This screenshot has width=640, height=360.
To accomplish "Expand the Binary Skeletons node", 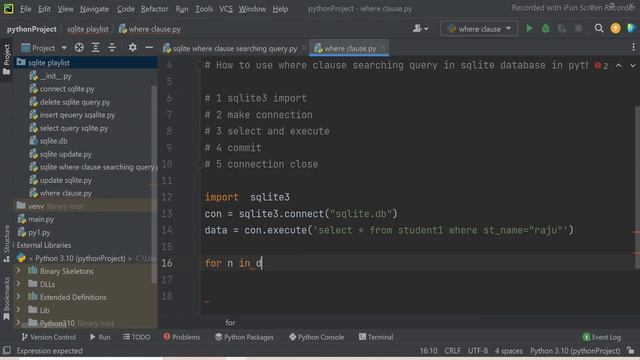I will tap(18, 271).
